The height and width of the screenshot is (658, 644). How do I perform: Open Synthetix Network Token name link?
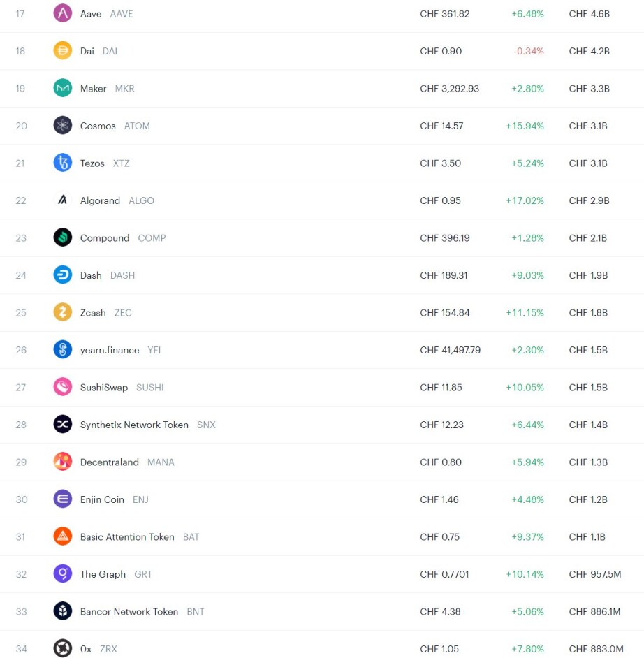click(134, 425)
